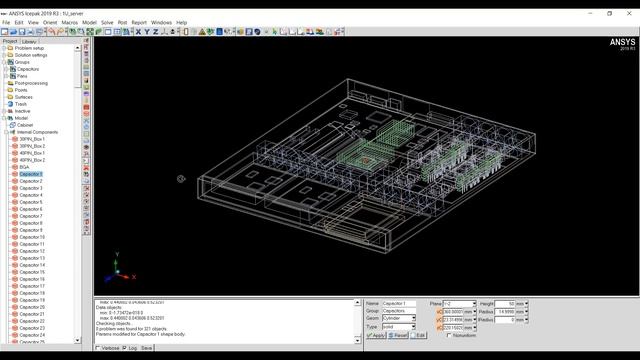Select 30PIN_Box 1 in the model tree
Viewport: 640px width, 360px height.
(32, 139)
